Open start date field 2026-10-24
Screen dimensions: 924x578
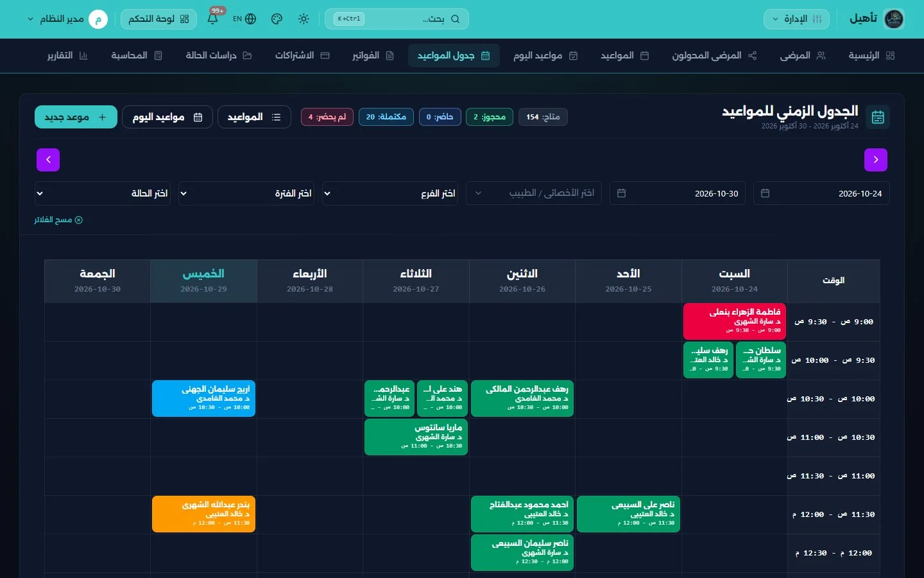[x=821, y=193]
